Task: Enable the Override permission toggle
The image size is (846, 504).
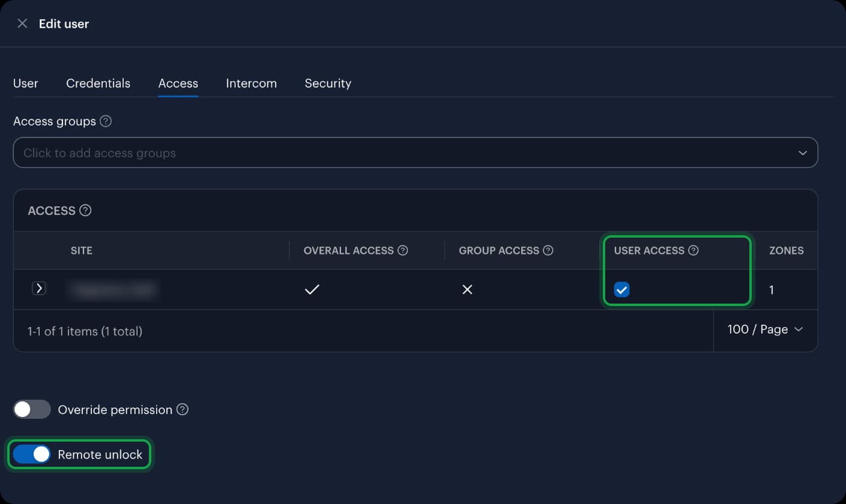Action: (x=32, y=410)
